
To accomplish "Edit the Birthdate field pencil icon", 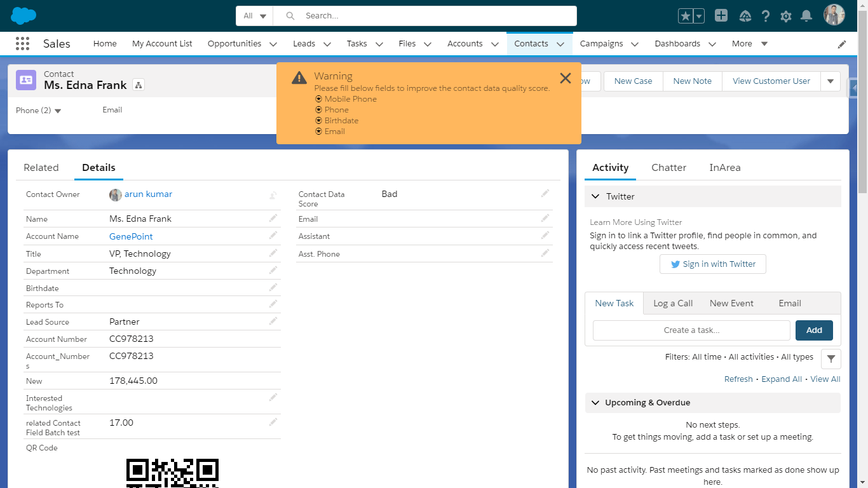I will [x=273, y=287].
